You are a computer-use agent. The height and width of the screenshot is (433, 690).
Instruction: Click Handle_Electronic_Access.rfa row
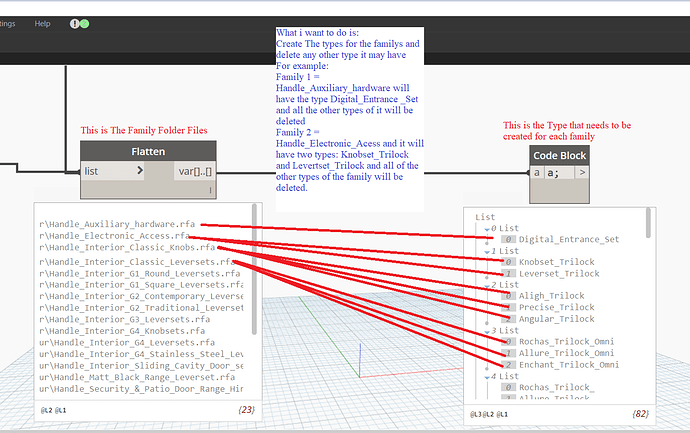pos(114,236)
